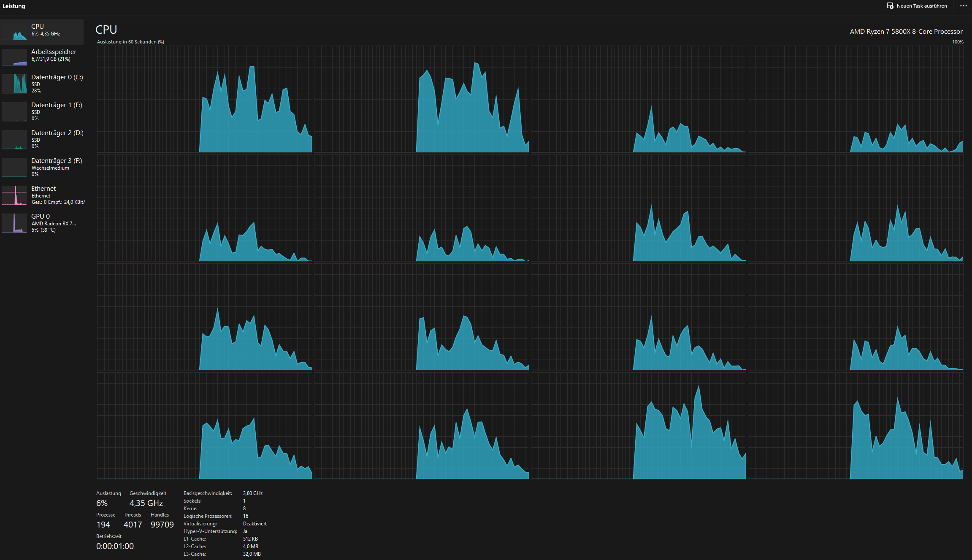The height and width of the screenshot is (560, 972).
Task: Click the Neuen Task ausführen button text
Action: coord(922,6)
